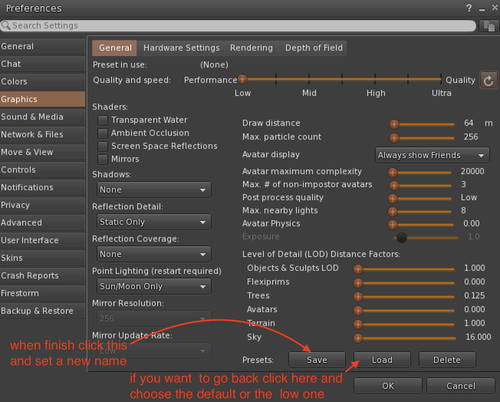500x402 pixels.
Task: Open the Chat preferences section
Action: [x=42, y=64]
